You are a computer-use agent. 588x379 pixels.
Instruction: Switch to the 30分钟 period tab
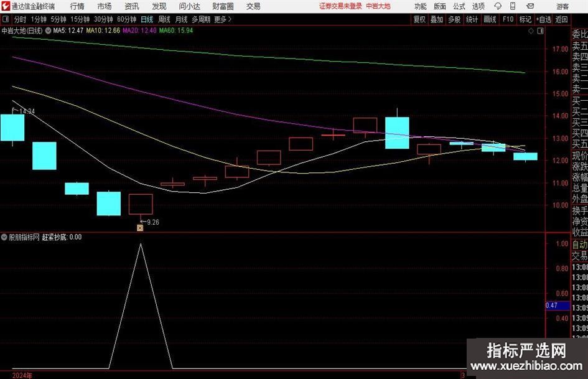[x=103, y=19]
